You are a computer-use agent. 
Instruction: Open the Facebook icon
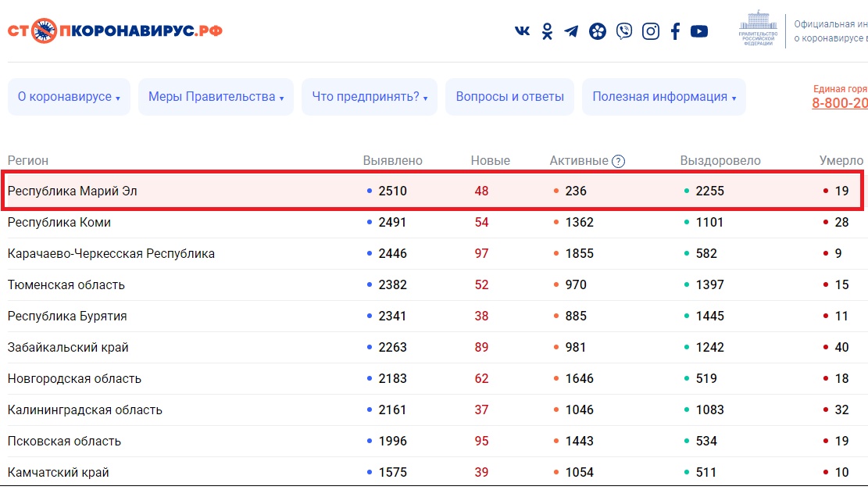click(x=675, y=31)
